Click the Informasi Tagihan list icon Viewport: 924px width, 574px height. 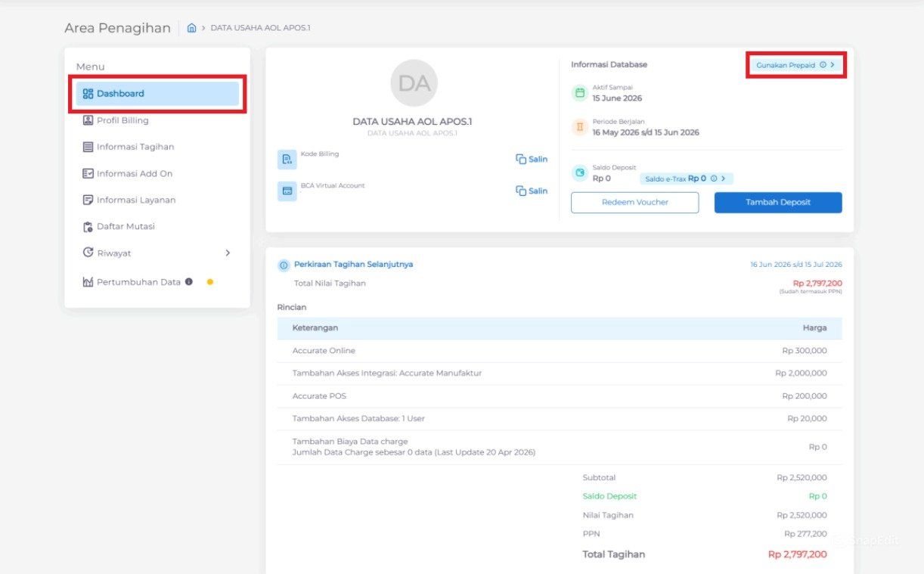tap(88, 147)
